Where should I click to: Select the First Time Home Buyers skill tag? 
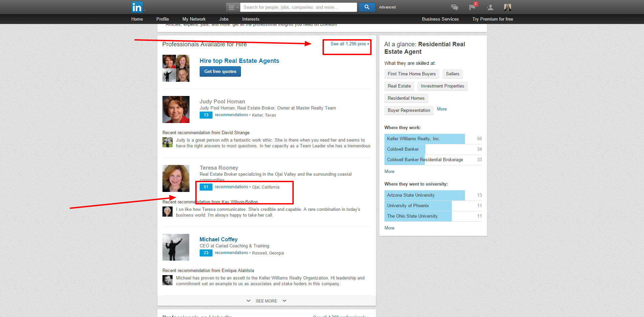pyautogui.click(x=412, y=74)
